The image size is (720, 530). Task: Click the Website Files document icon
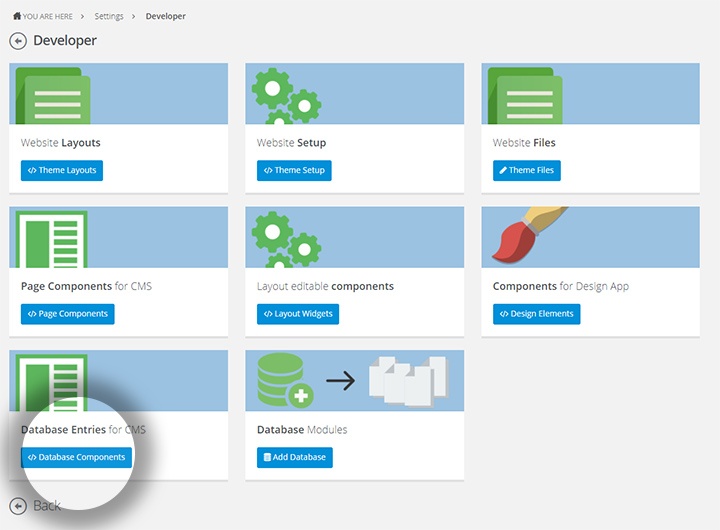point(525,96)
